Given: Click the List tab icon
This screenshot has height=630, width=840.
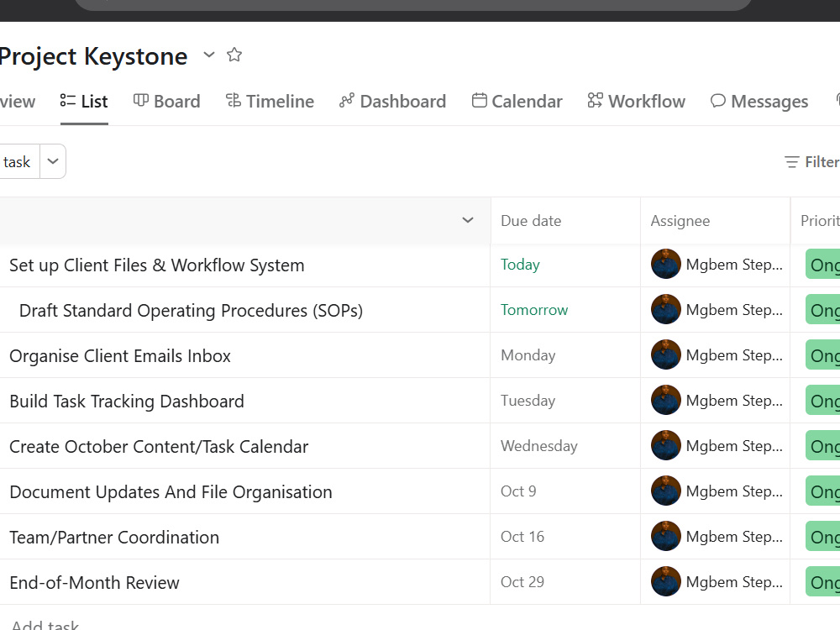Looking at the screenshot, I should point(68,100).
